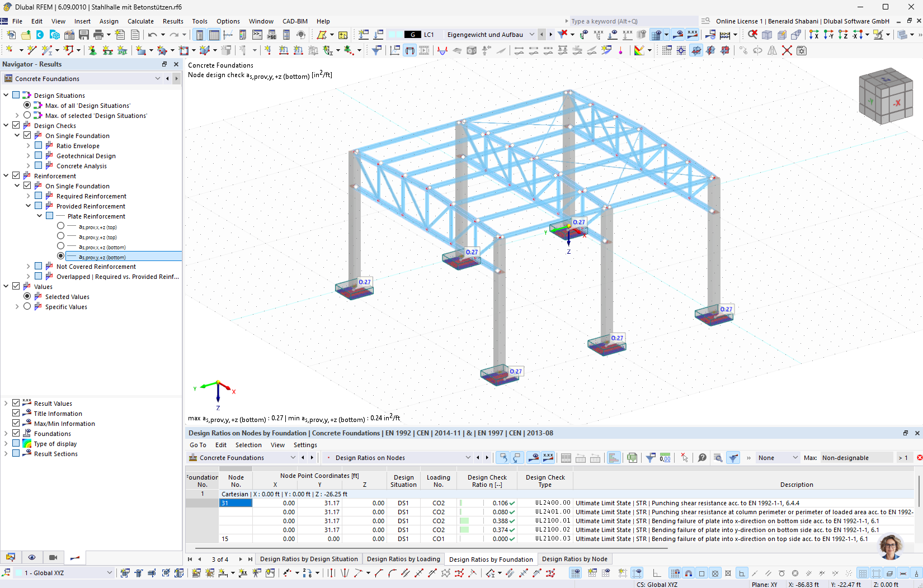923x588 pixels.
Task: Click the question-mark help icon in table toolbar
Action: point(701,457)
